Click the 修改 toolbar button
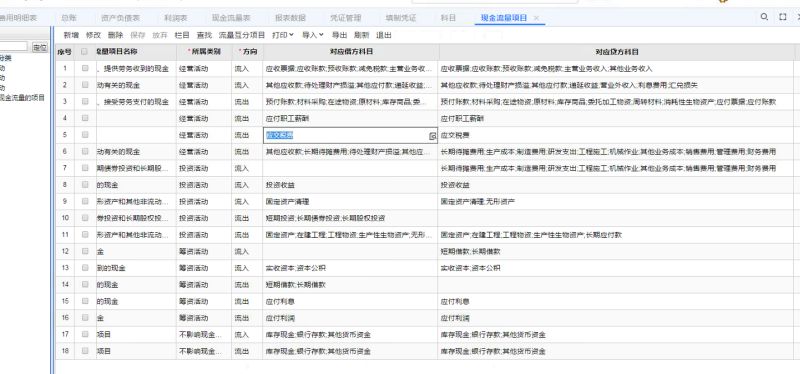800x374 pixels. pos(93,35)
